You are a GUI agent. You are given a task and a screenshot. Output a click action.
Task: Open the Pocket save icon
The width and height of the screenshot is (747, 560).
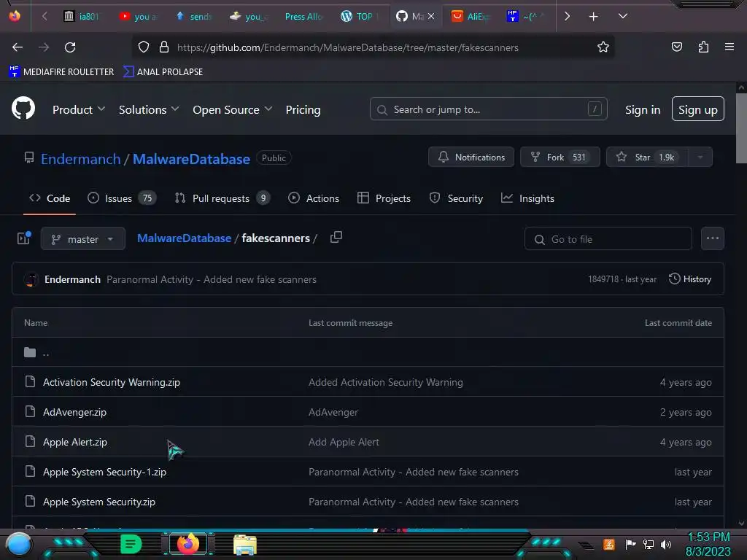click(x=676, y=47)
